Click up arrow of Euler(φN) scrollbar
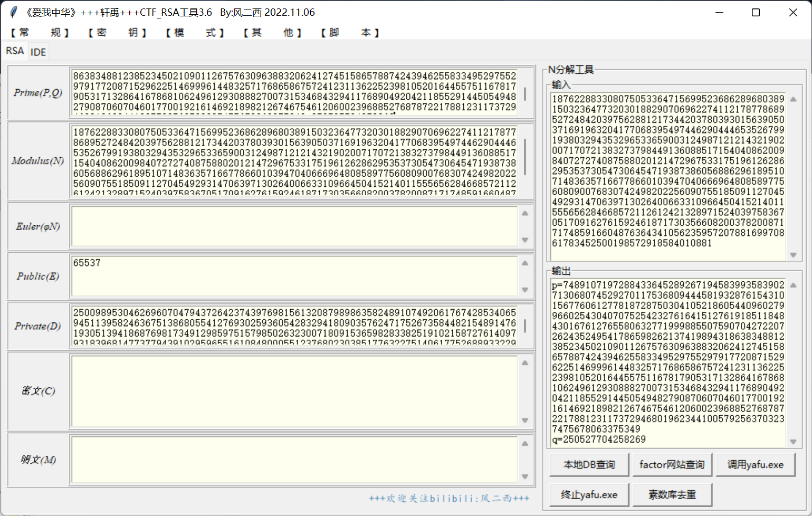Image resolution: width=812 pixels, height=516 pixels. click(x=525, y=213)
